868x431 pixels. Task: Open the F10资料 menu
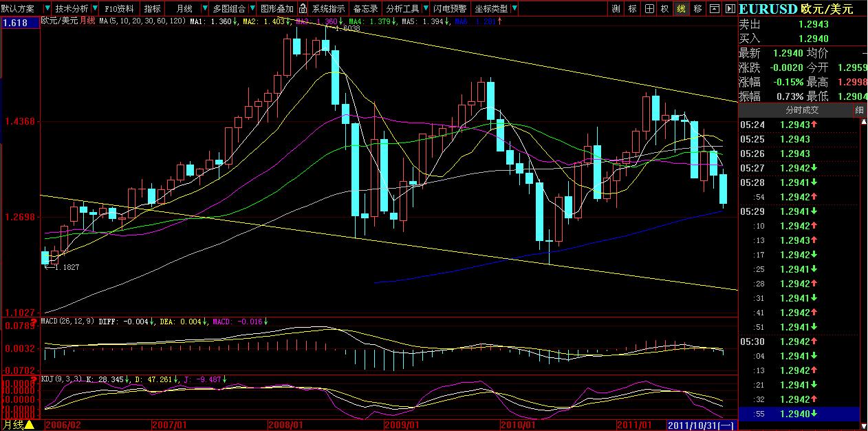[120, 8]
